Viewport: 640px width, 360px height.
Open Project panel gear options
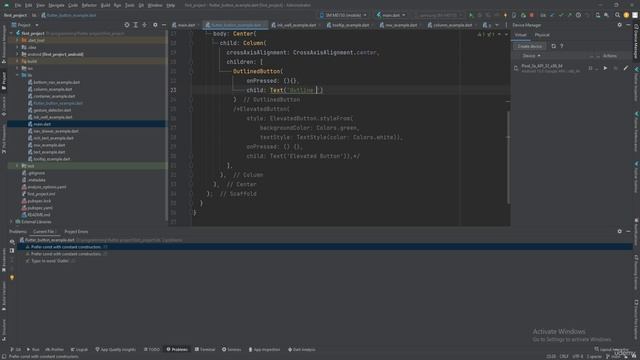(155, 25)
